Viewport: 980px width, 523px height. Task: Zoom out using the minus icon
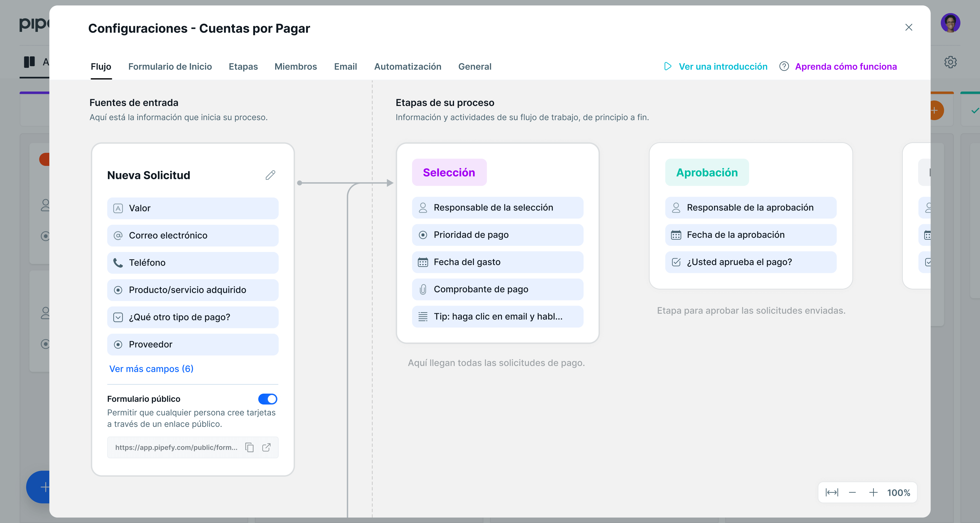tap(852, 492)
